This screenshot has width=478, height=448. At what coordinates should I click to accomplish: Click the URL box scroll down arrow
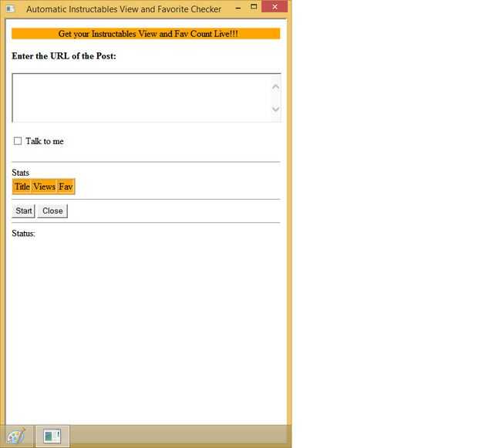tap(275, 109)
